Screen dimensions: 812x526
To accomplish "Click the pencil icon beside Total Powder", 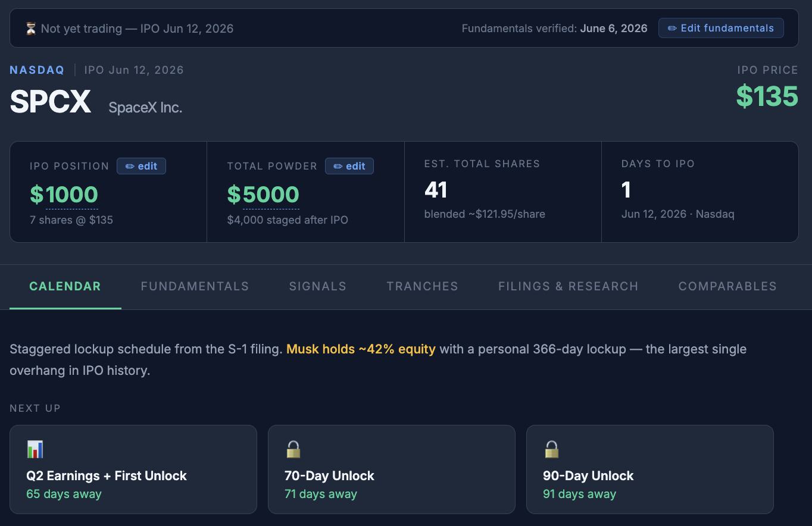I will tap(338, 167).
